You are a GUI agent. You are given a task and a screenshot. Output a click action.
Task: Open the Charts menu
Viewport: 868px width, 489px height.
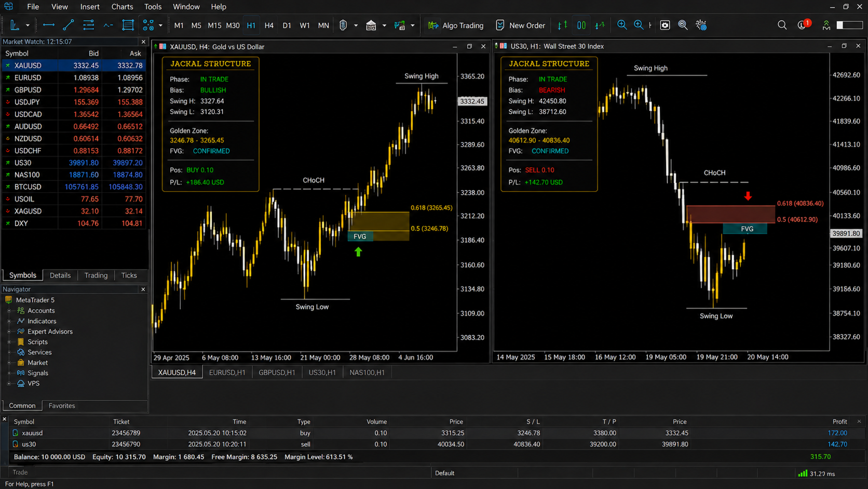122,7
